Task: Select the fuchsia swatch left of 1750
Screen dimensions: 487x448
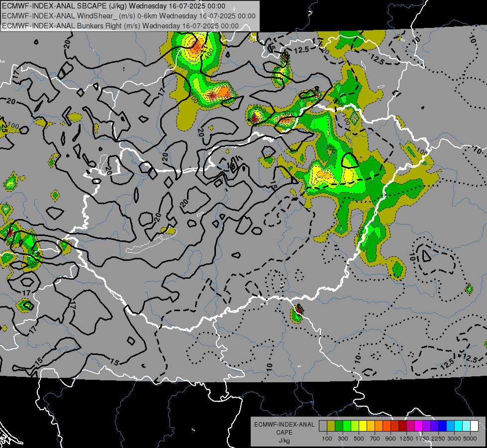Action: [419, 426]
